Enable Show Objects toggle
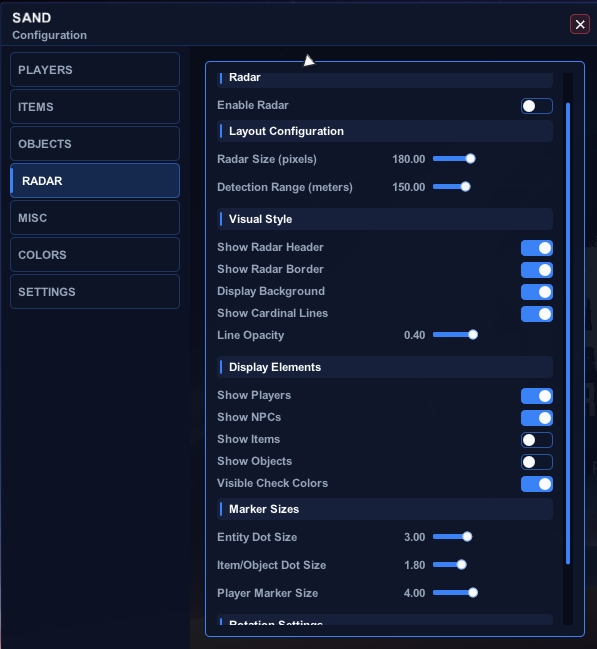Image resolution: width=597 pixels, height=649 pixels. tap(537, 462)
